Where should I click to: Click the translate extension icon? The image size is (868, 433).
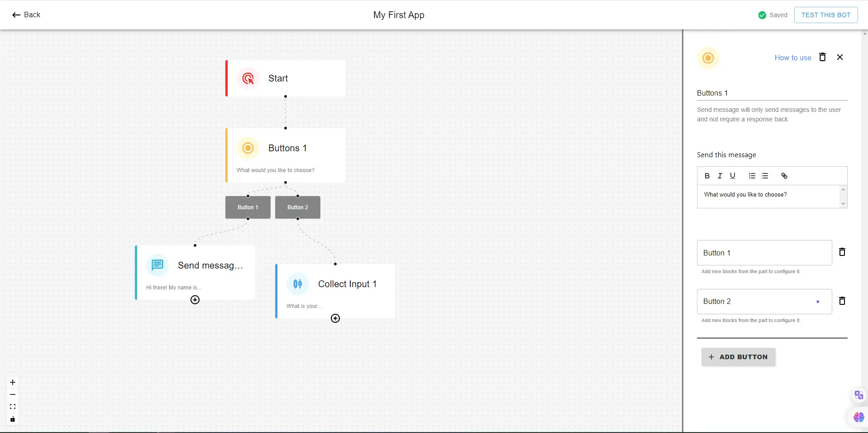858,395
